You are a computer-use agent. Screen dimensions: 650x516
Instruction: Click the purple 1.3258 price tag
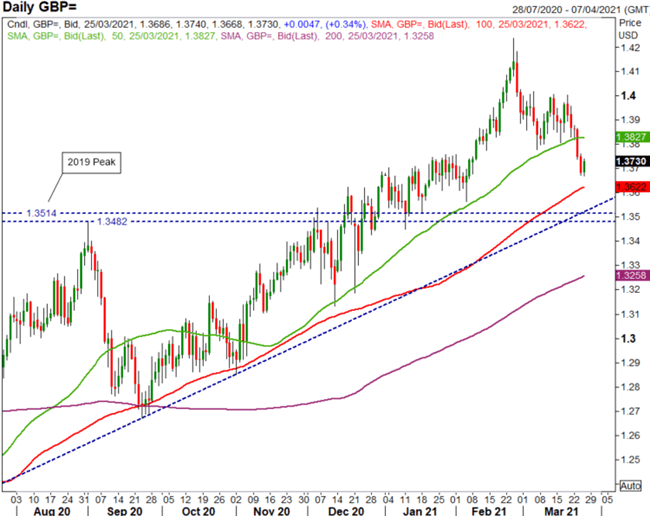[632, 276]
